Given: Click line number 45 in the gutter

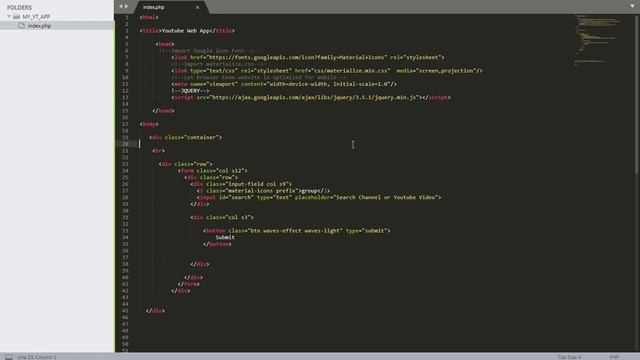Looking at the screenshot, I should click(125, 311).
